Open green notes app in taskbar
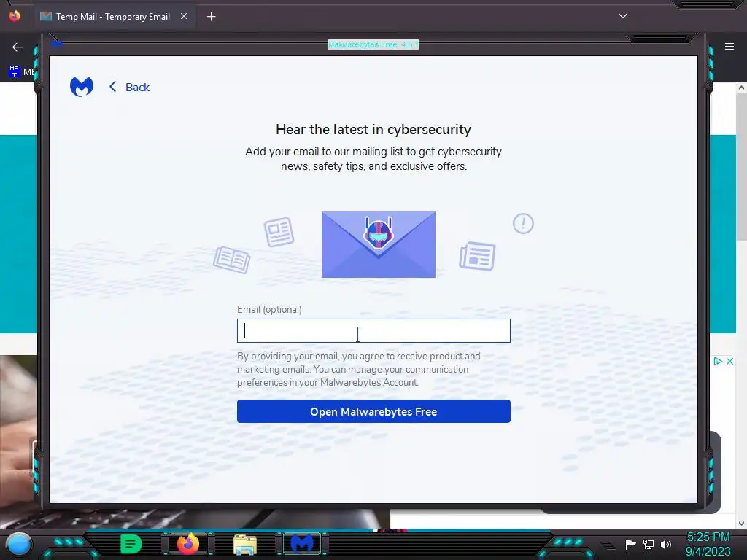747x560 pixels. coord(131,544)
